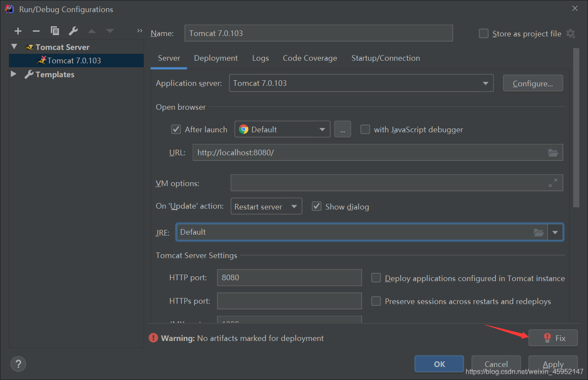Click the Name input field
Viewport: 588px width, 380px height.
pos(319,33)
